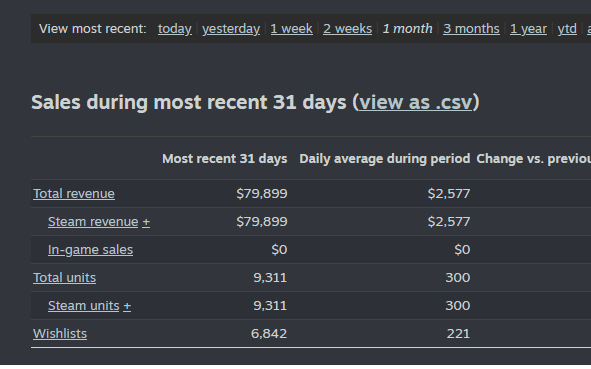Select Steam revenue value $79,899
The width and height of the screenshot is (591, 369).
(262, 222)
